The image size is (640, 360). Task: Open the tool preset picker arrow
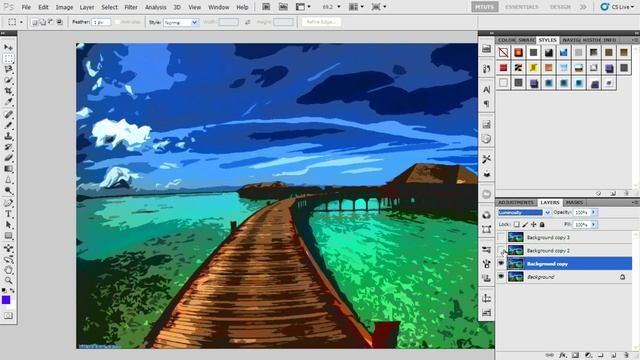click(21, 22)
